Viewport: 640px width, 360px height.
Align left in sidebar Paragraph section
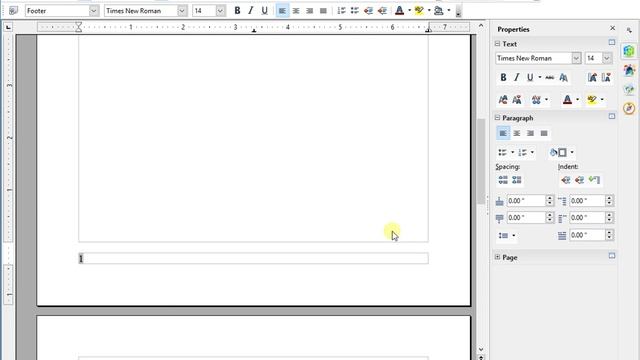(503, 133)
